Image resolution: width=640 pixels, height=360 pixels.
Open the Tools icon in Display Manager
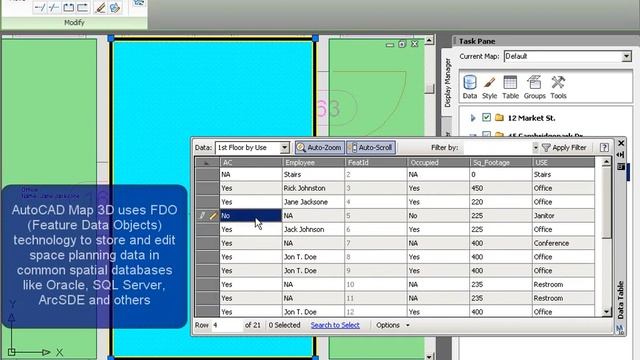tap(558, 87)
